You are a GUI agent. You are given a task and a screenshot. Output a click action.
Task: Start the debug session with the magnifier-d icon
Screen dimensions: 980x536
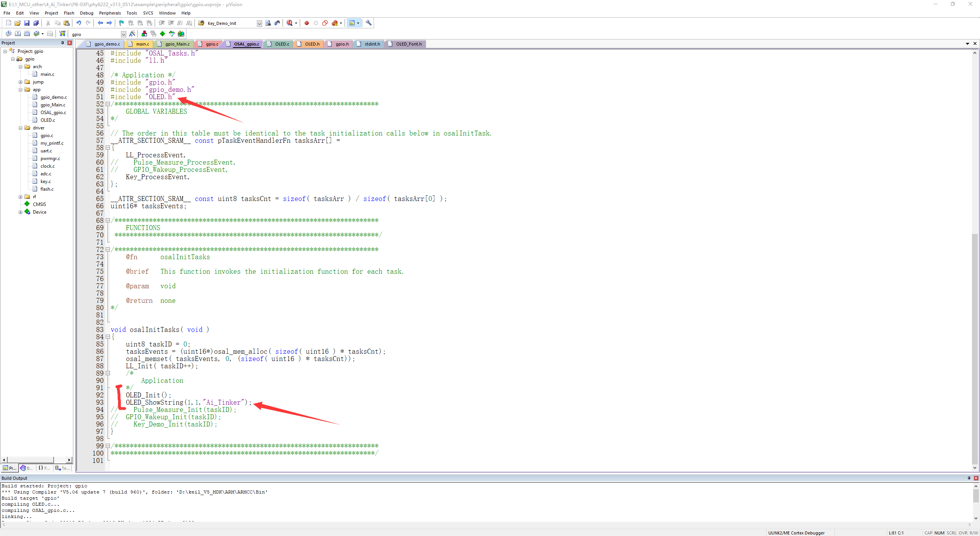tap(290, 23)
